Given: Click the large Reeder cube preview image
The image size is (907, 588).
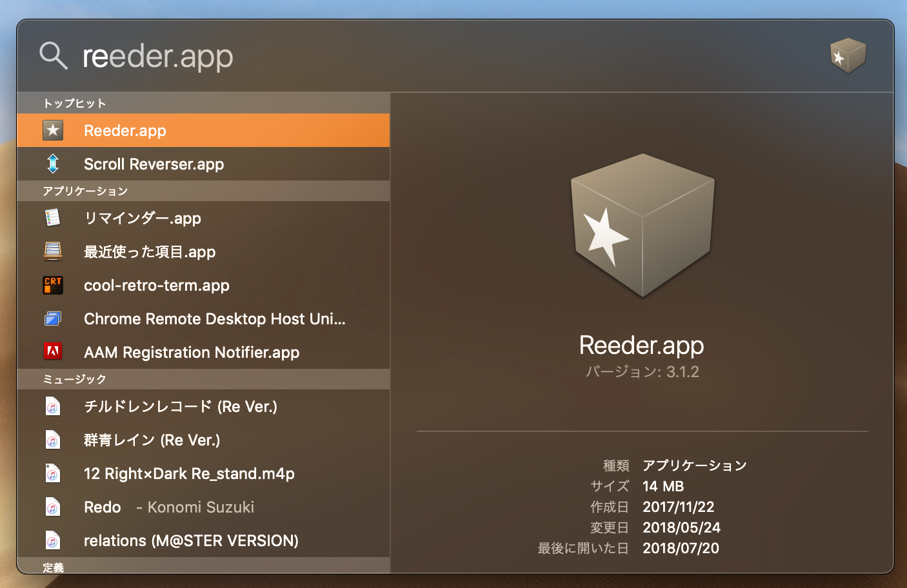Looking at the screenshot, I should pos(643,225).
